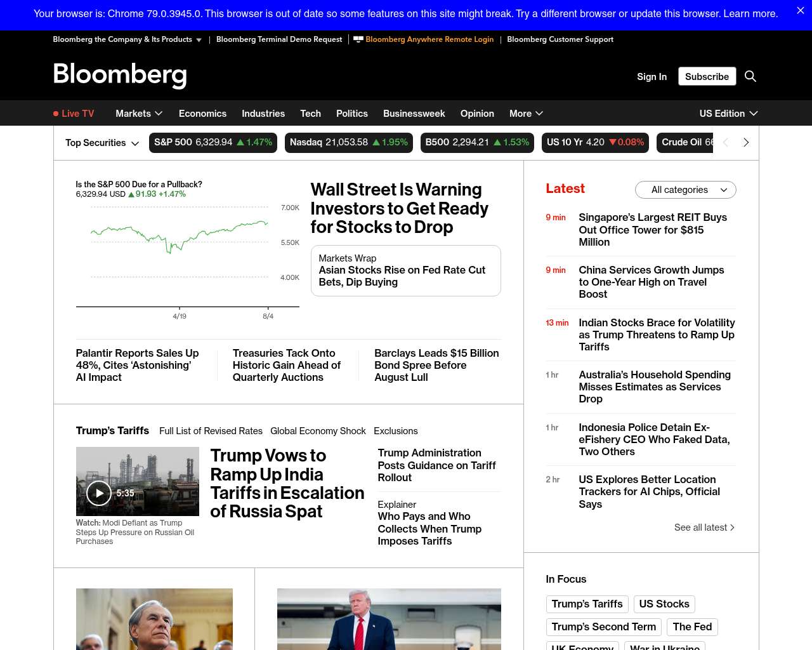Click the Subscribe button
The image size is (812, 650).
707,76
